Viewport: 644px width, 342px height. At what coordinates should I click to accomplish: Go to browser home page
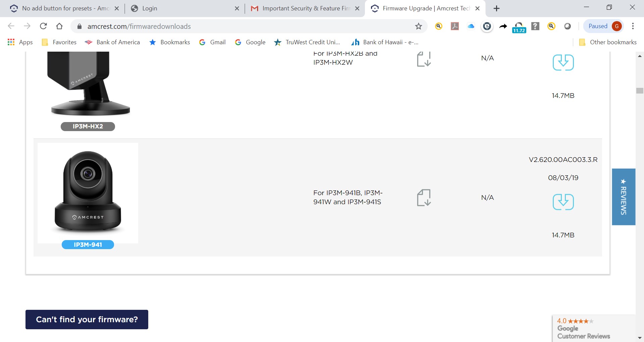59,26
